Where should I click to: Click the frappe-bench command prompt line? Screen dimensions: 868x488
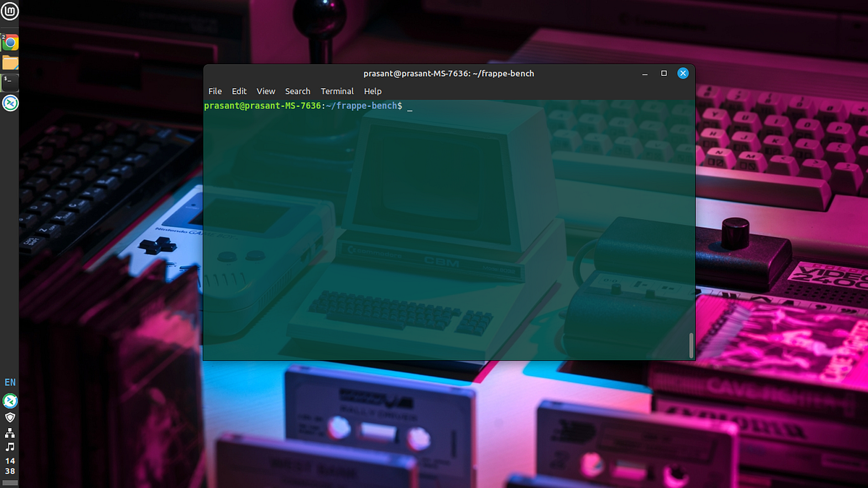(304, 106)
